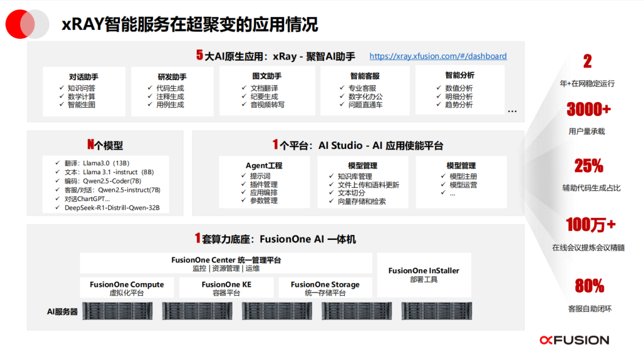Click the 对话ChartGPT... line
Image resolution: width=644 pixels, height=362 pixels.
[87, 199]
